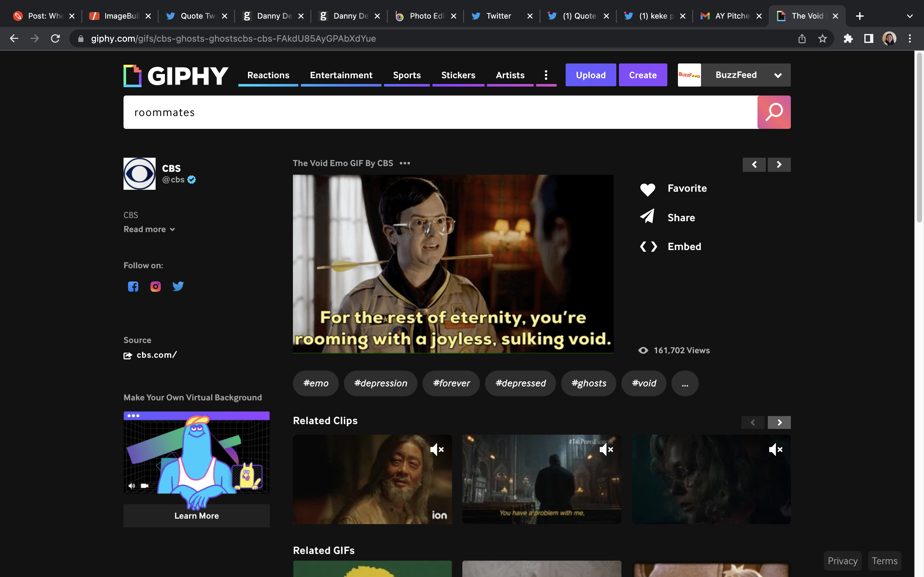Unmute the ion related clip
924x577 pixels.
tap(437, 449)
